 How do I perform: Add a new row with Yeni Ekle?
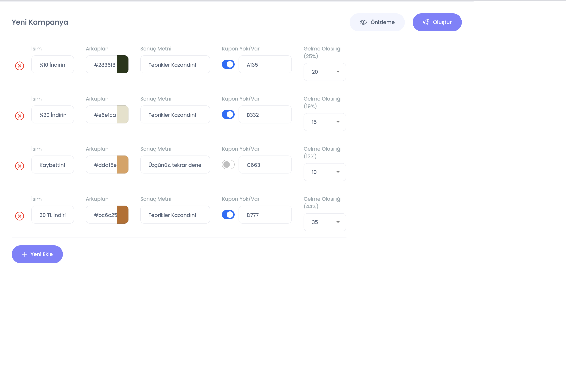37,254
